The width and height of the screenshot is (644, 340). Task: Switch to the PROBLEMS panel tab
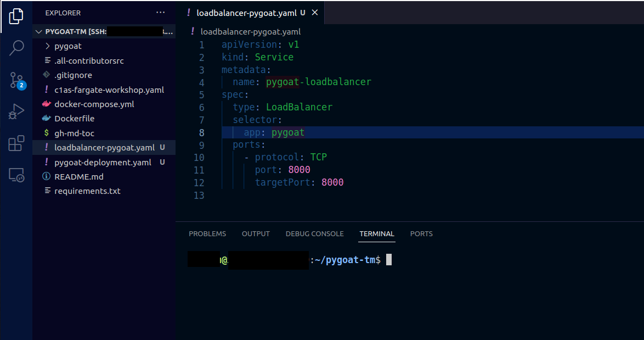point(207,233)
